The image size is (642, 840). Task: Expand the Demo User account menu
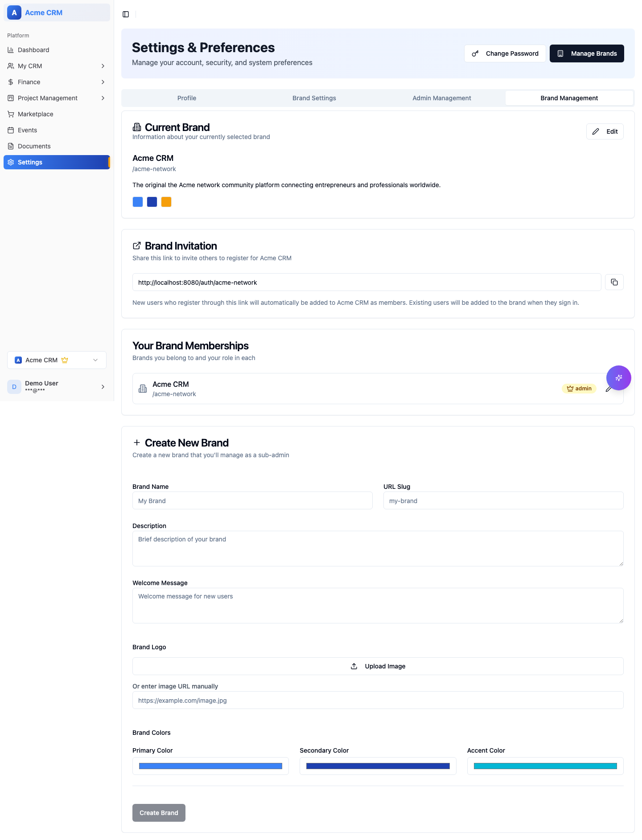(x=57, y=387)
